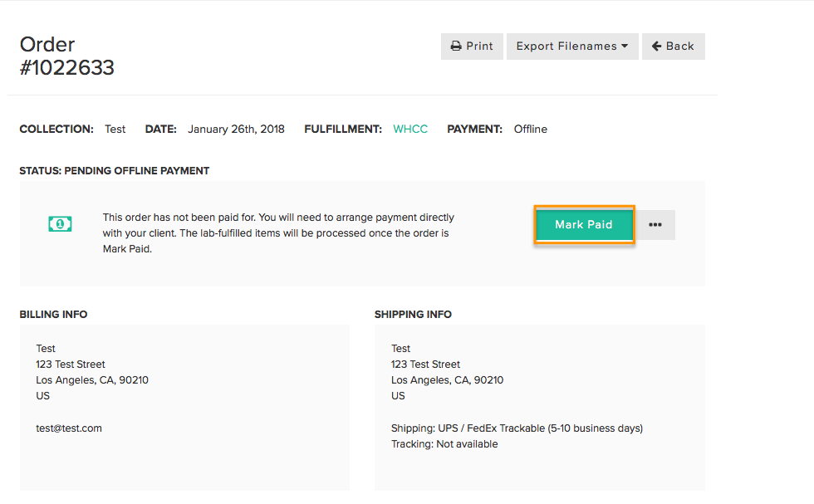
Task: Click the caret arrow beside Export Filenames
Action: coord(625,46)
